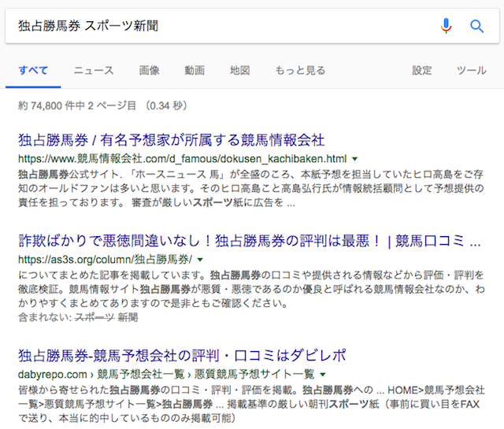Click the microphone voice search icon
The image size is (504, 429).
[x=446, y=26]
